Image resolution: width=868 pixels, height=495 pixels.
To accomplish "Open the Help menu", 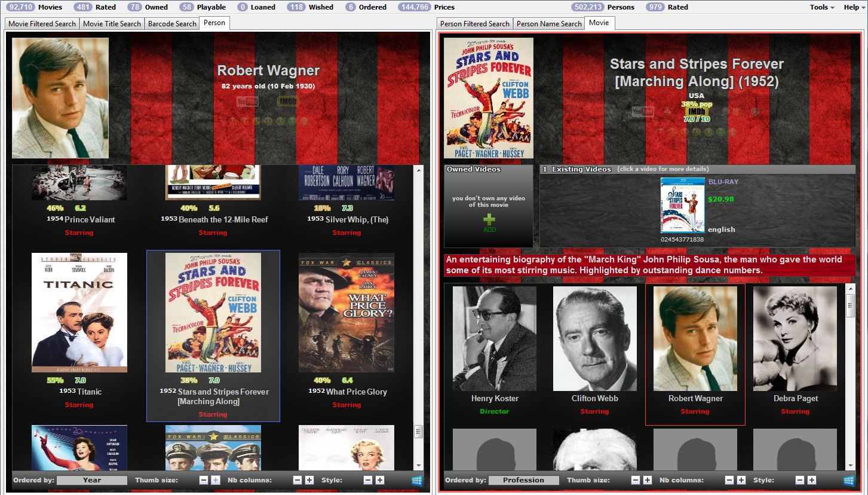I will click(x=854, y=7).
